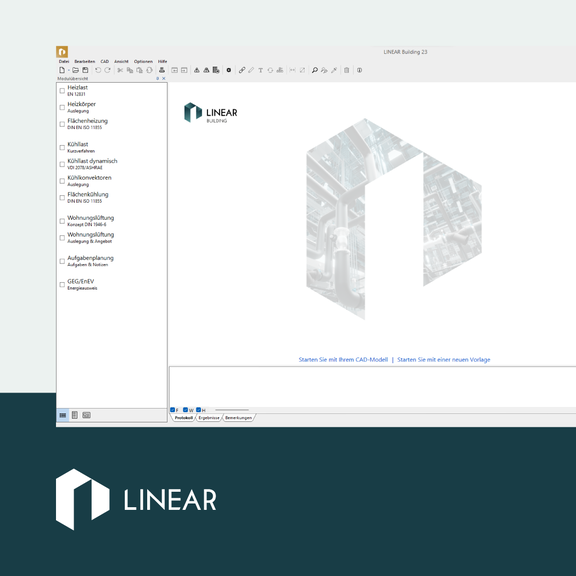
Task: Open the Datei menu
Action: tap(64, 61)
